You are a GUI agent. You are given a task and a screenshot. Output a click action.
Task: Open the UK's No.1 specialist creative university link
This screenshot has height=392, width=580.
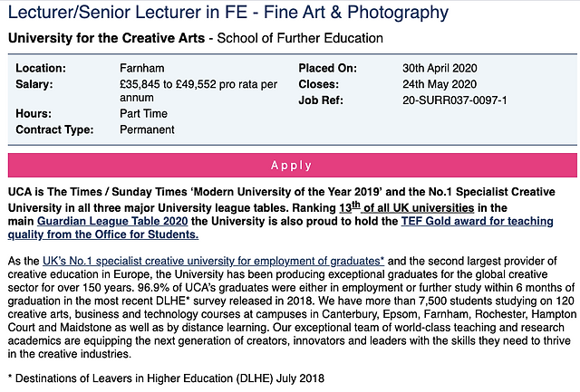coord(214,261)
